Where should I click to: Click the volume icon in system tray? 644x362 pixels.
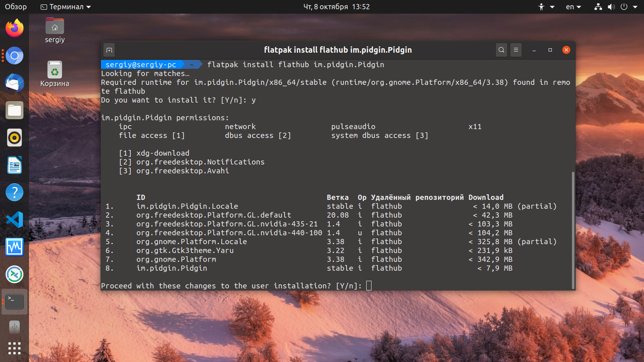coord(611,7)
